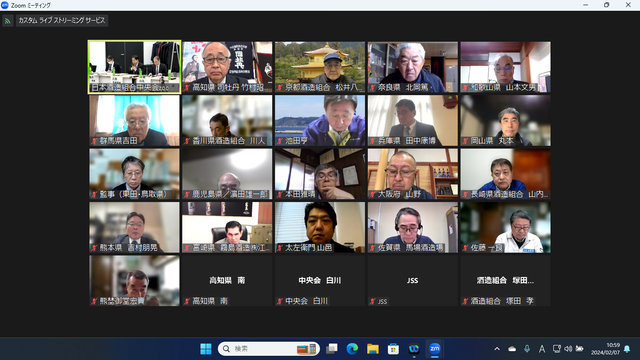Viewport: 640px width, 360px height.
Task: Select the 長崎県酒造組合 山内 video tile
Action: (505, 174)
